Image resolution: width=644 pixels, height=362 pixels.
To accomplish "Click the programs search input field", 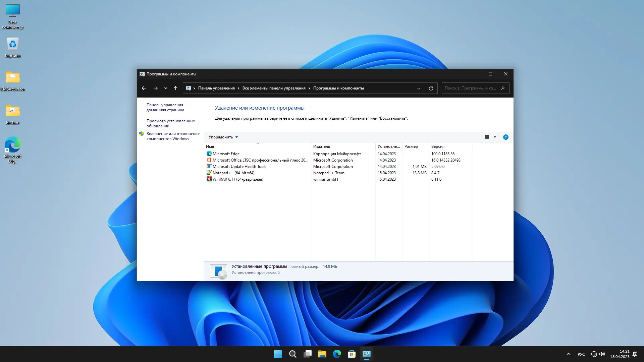I will pos(470,88).
